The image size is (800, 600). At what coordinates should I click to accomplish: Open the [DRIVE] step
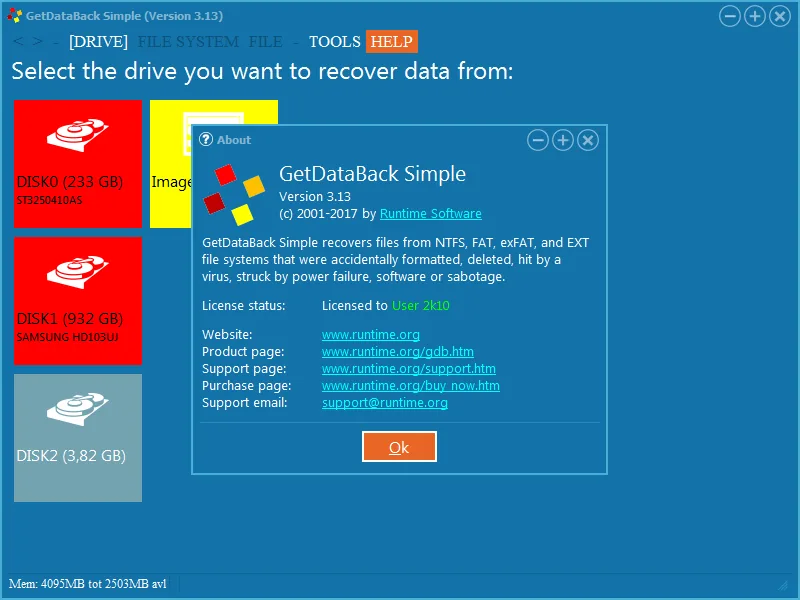98,42
